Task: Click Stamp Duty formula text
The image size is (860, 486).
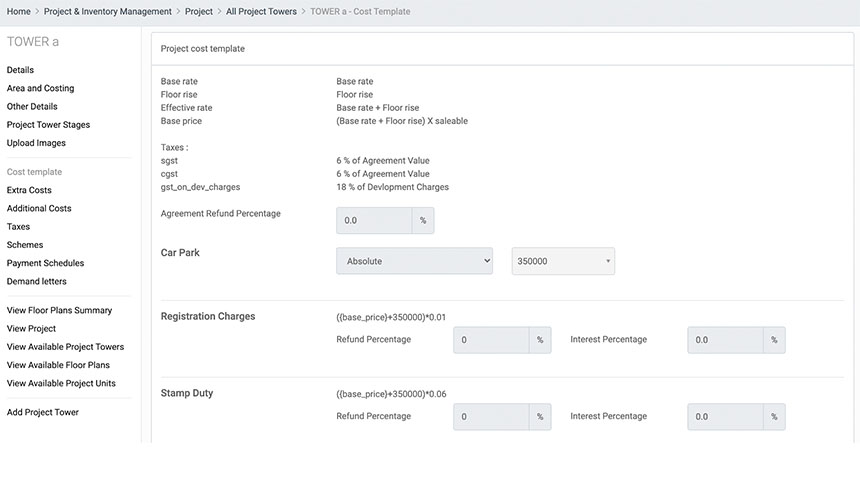Action: 391,394
